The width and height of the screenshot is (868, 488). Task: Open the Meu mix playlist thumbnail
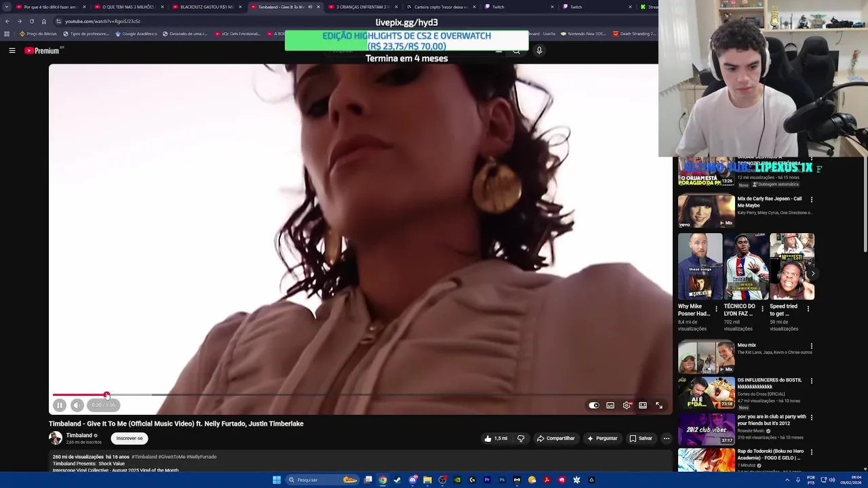tap(706, 358)
